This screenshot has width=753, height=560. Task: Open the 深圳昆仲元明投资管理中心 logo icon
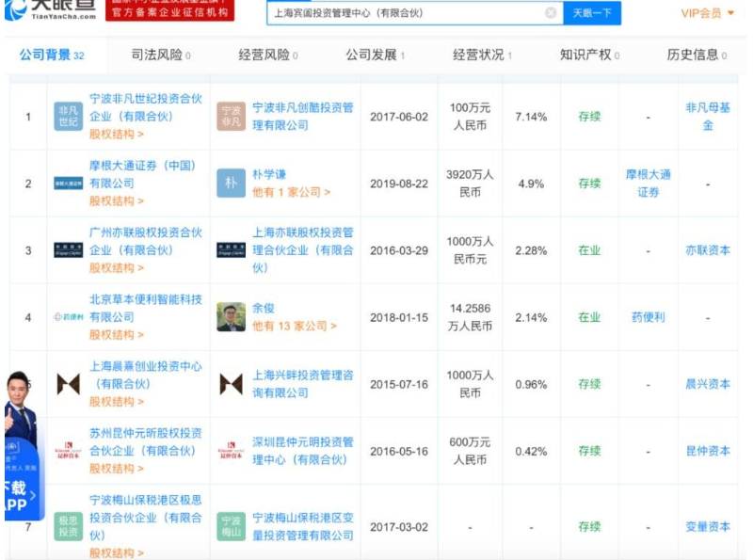coord(231,451)
